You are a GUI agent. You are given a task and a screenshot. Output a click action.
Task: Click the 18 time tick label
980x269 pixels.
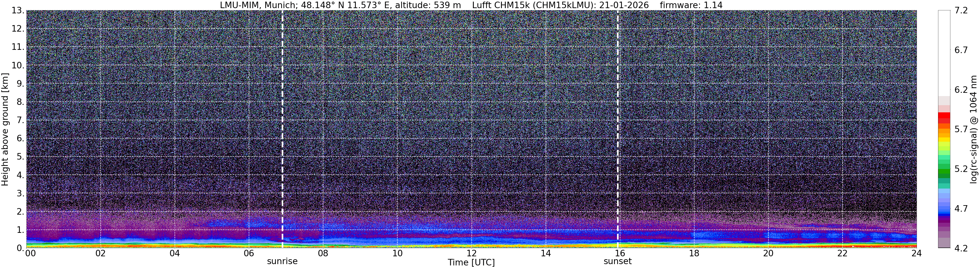tap(694, 253)
